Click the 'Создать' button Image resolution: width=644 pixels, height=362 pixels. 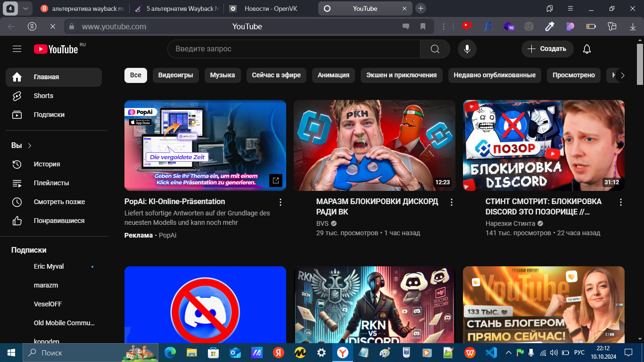tap(547, 49)
